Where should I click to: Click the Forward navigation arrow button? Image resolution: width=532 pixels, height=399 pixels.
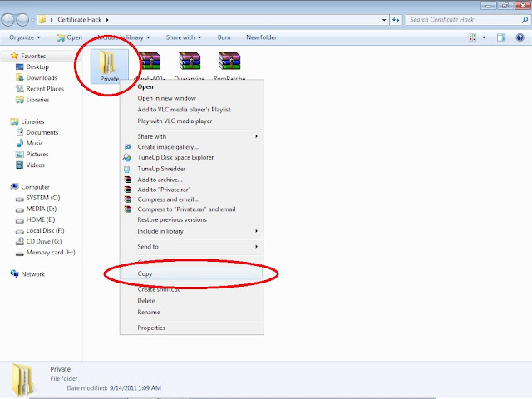[22, 20]
